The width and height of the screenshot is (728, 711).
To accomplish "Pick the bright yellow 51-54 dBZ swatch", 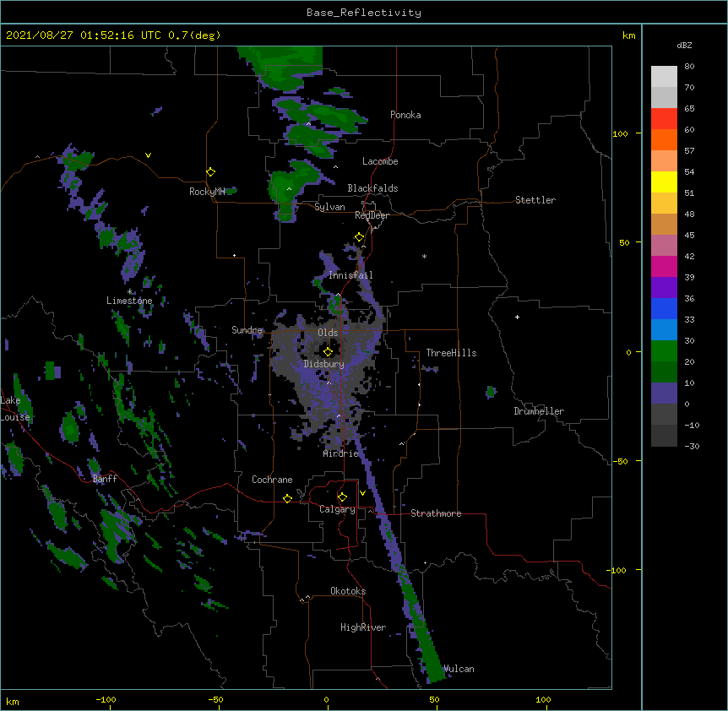I will pyautogui.click(x=664, y=182).
